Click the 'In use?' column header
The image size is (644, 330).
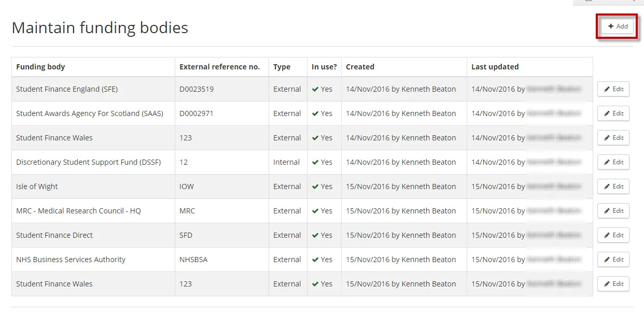pos(324,67)
